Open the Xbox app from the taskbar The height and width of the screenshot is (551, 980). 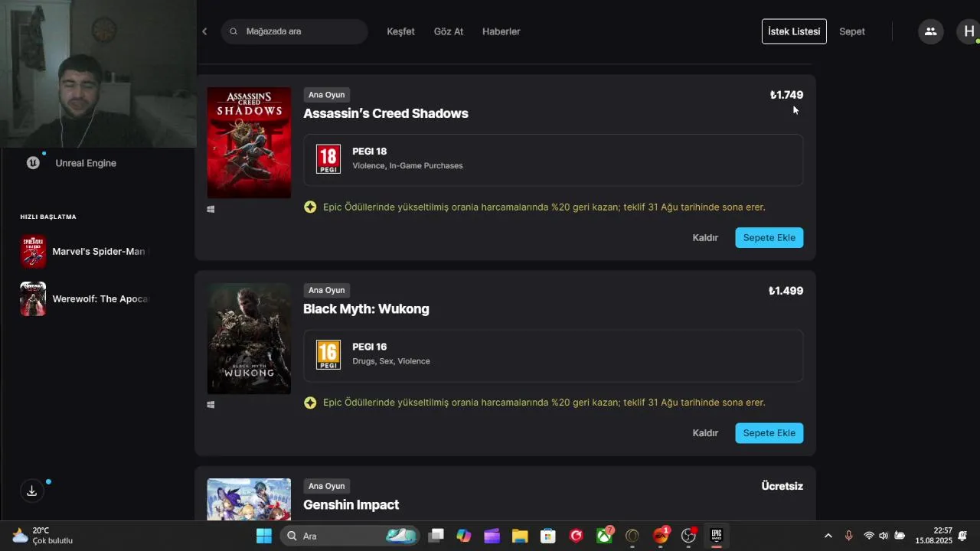[605, 536]
